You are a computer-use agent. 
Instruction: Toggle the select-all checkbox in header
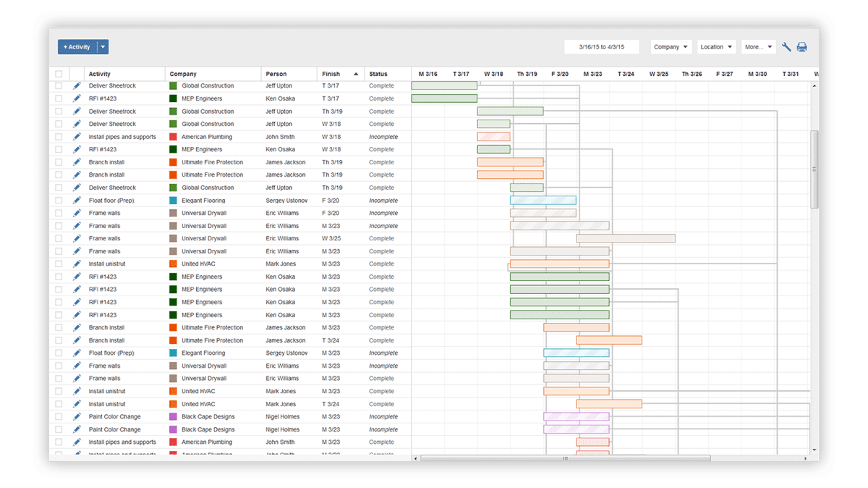[59, 74]
